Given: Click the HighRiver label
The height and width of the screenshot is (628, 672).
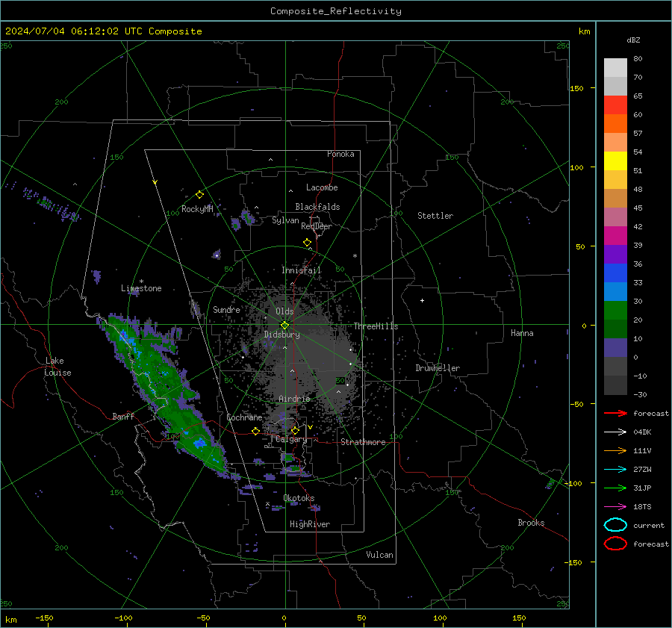Looking at the screenshot, I should (x=310, y=524).
